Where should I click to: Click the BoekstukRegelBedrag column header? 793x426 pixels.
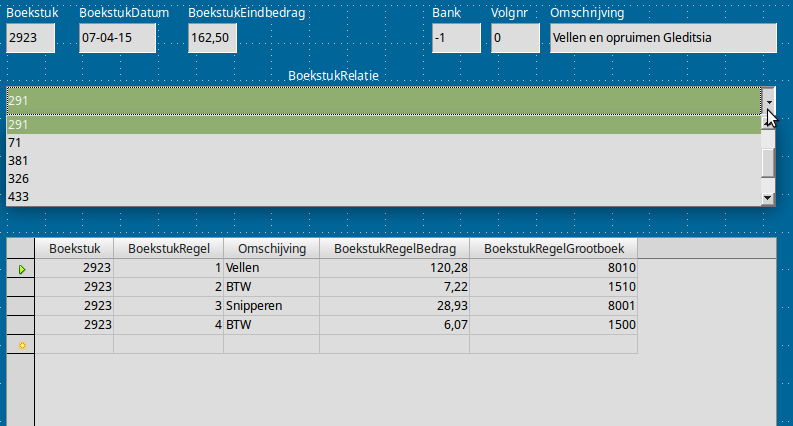tap(395, 248)
